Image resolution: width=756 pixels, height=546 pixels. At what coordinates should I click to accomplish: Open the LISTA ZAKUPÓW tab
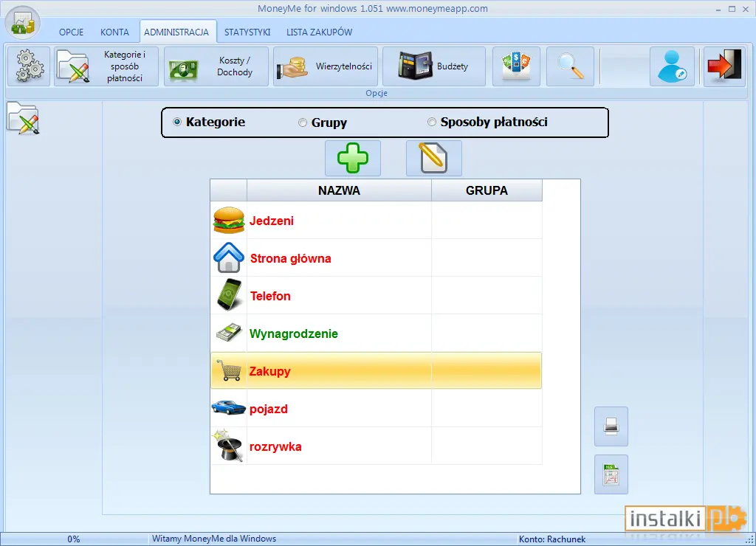pos(319,32)
